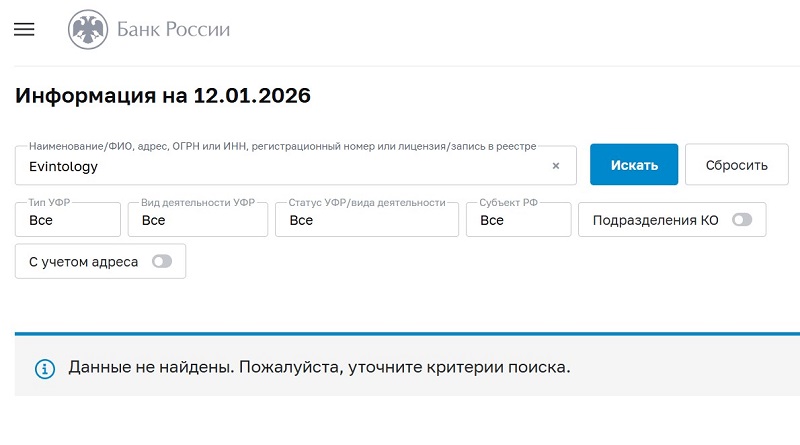Toggle the С учетом адреса switch
This screenshot has height=445, width=800.
pyautogui.click(x=161, y=262)
